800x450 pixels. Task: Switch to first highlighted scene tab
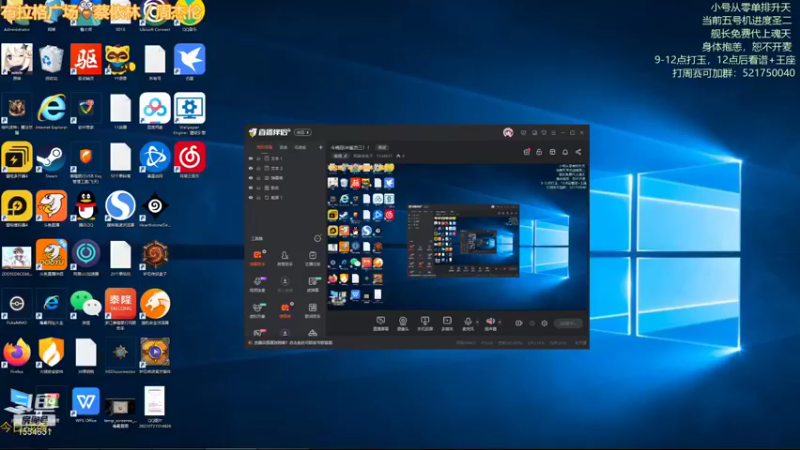point(264,147)
